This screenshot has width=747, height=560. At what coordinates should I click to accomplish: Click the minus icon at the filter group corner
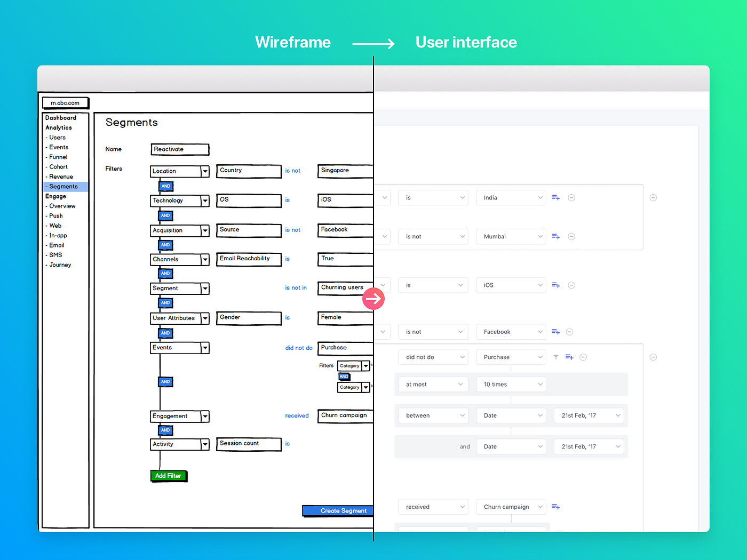(653, 357)
